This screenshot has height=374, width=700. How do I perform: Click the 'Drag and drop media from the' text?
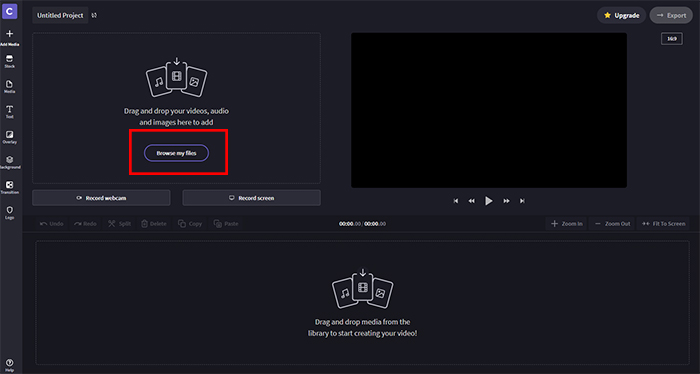(362, 322)
